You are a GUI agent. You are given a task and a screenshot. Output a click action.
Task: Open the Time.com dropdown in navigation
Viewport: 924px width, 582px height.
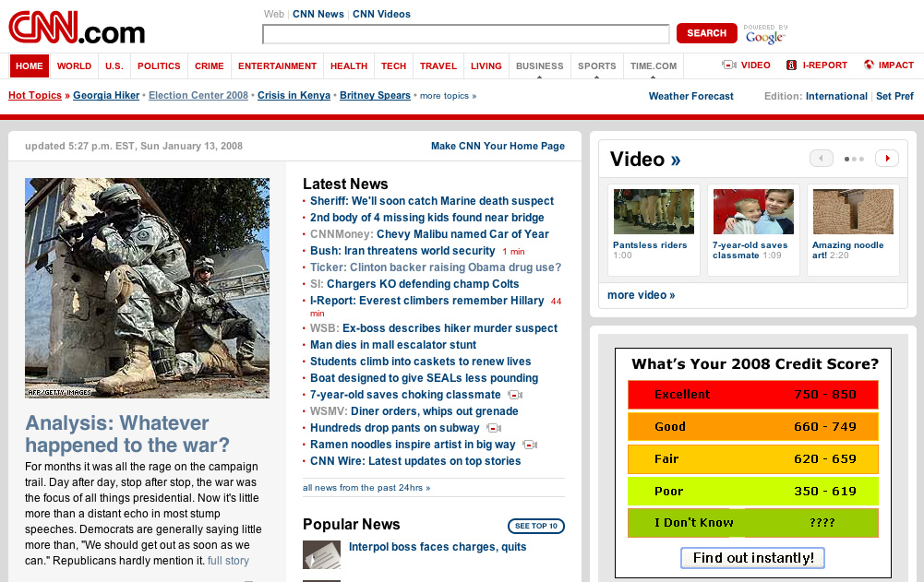[x=653, y=66]
